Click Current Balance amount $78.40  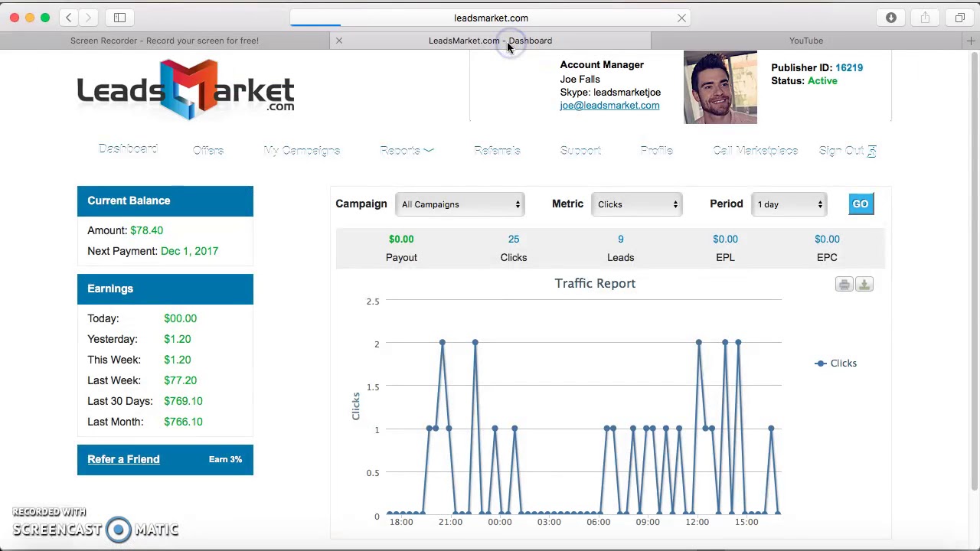click(x=146, y=230)
